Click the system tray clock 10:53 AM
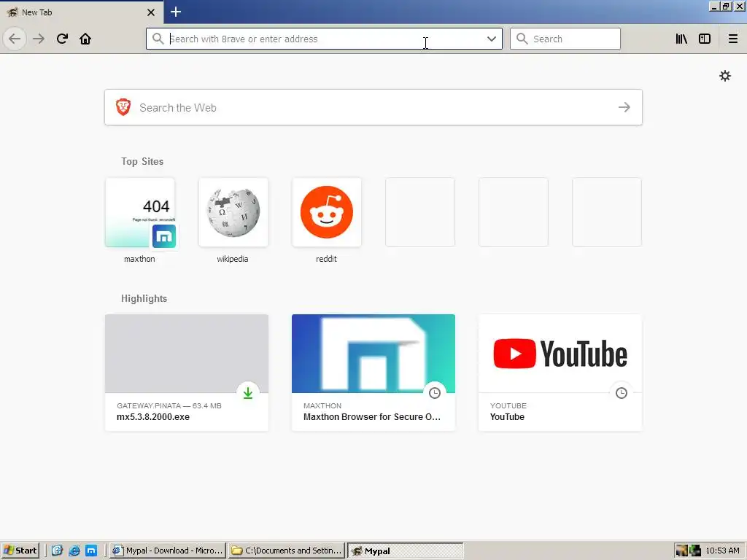Image resolution: width=747 pixels, height=560 pixels. [x=722, y=551]
